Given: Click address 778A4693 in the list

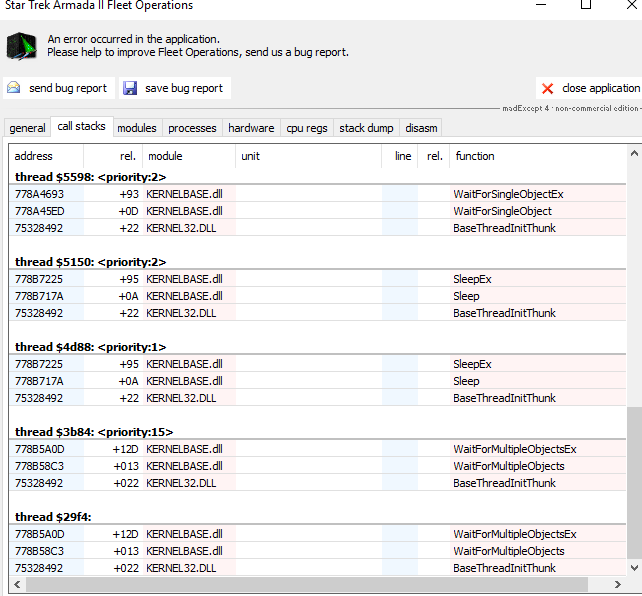Looking at the screenshot, I should [x=39, y=194].
